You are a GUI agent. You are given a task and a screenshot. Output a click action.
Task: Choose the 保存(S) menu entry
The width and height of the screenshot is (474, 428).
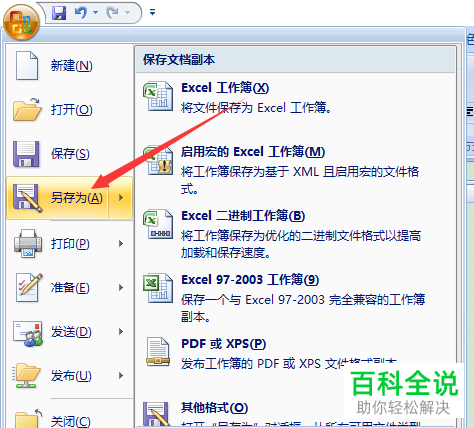[70, 154]
